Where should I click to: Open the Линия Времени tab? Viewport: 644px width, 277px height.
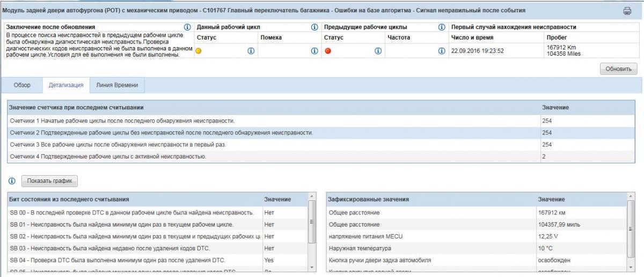117,85
